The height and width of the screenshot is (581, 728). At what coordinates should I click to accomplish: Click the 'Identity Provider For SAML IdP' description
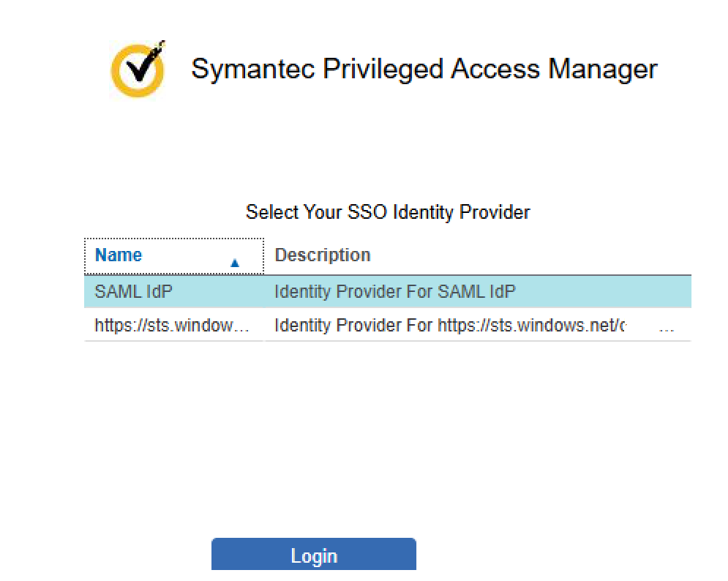pos(395,292)
